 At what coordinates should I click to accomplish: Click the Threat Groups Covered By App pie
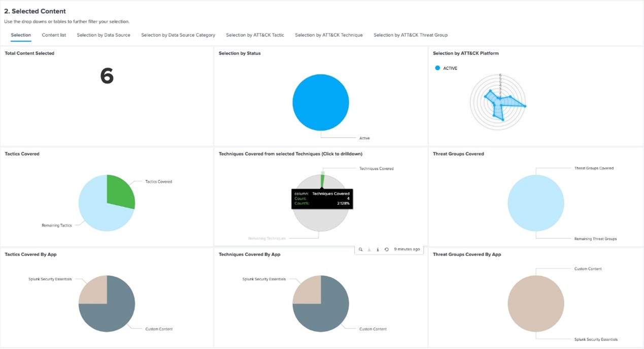click(x=535, y=304)
